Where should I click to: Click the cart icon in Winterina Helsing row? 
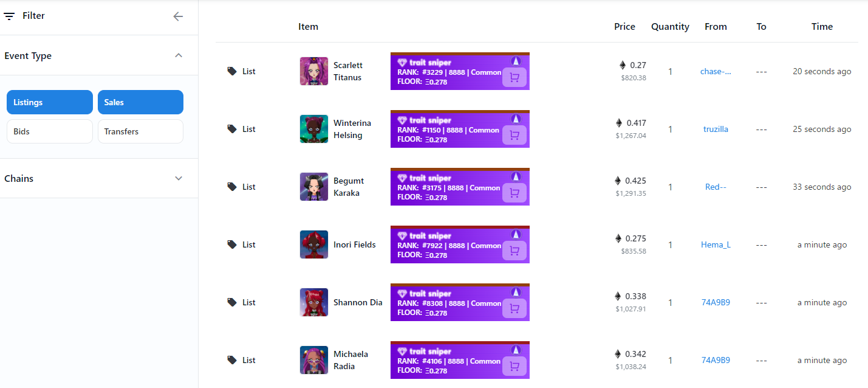(514, 136)
